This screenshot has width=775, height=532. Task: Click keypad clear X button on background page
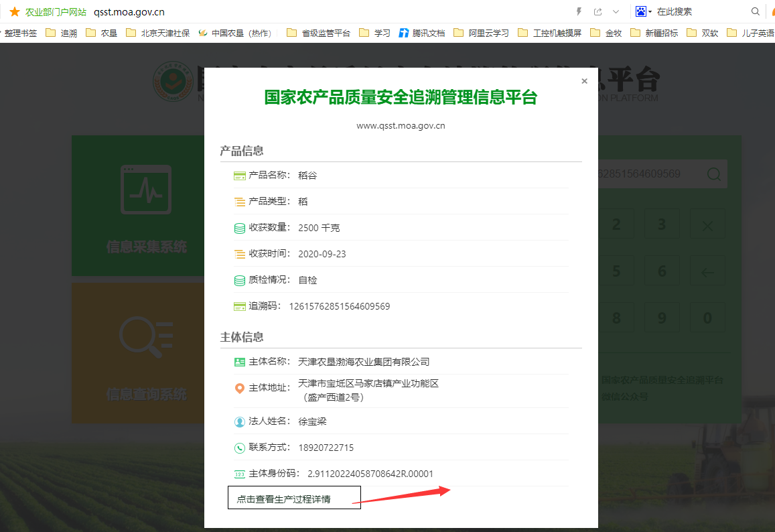click(707, 225)
